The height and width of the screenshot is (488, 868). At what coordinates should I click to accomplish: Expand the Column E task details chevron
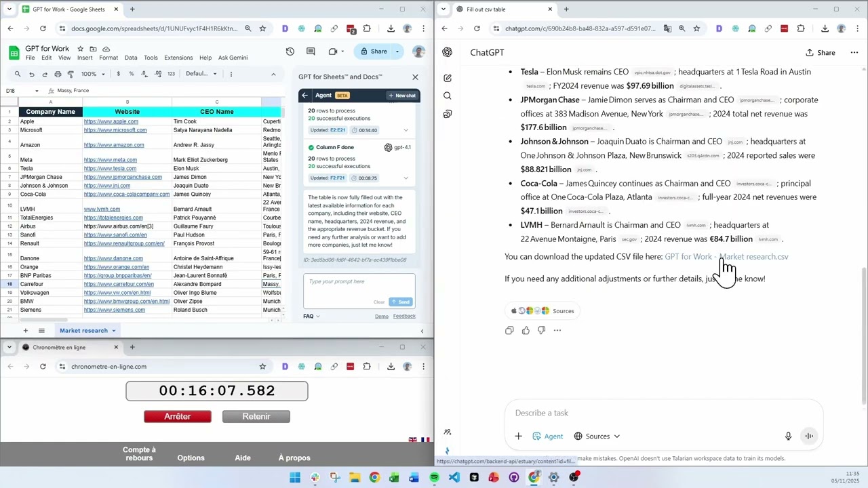coord(406,130)
